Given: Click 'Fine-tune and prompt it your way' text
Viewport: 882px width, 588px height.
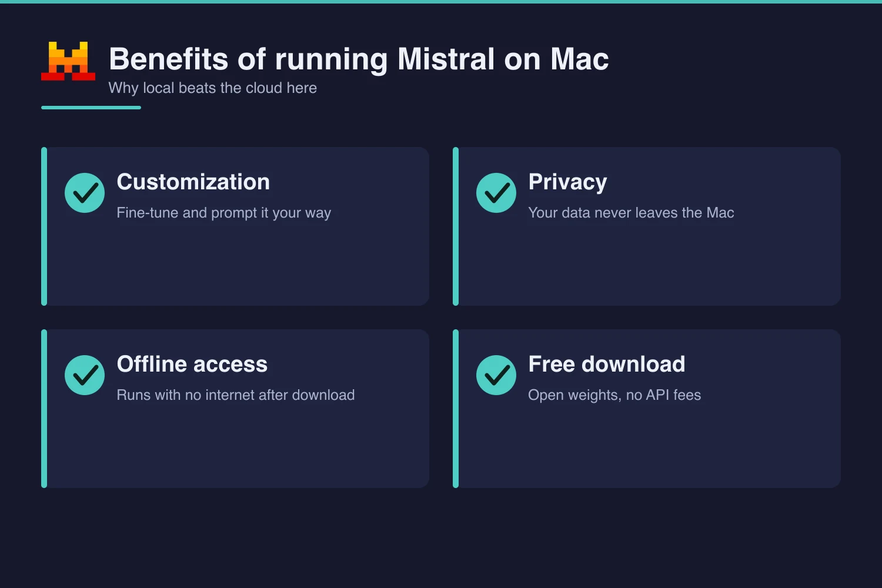Looking at the screenshot, I should pos(224,213).
